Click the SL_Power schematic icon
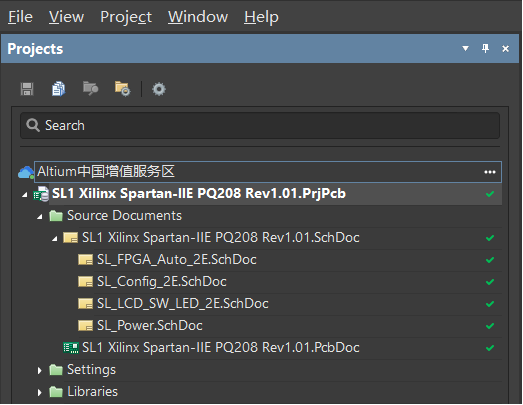The height and width of the screenshot is (405, 523). (85, 326)
